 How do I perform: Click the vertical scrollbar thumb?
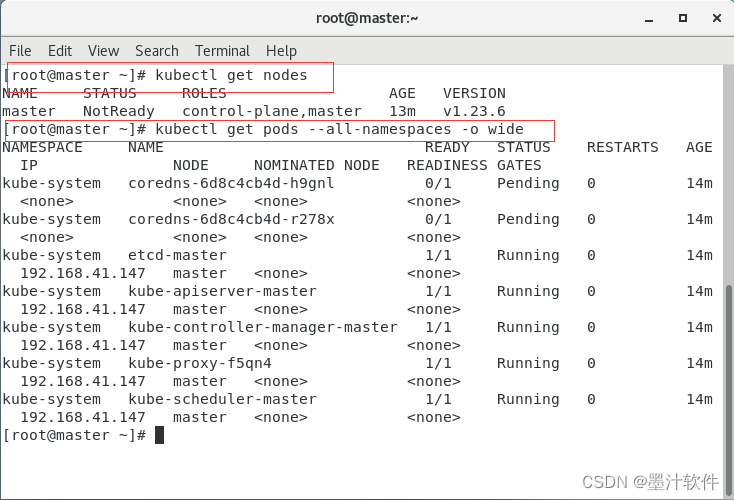coord(729,389)
